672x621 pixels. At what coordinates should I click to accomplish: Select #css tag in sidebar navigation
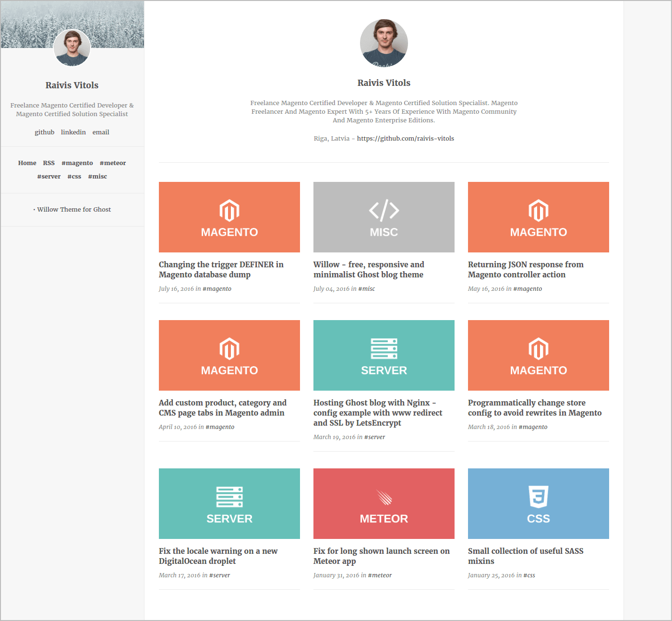tap(74, 176)
